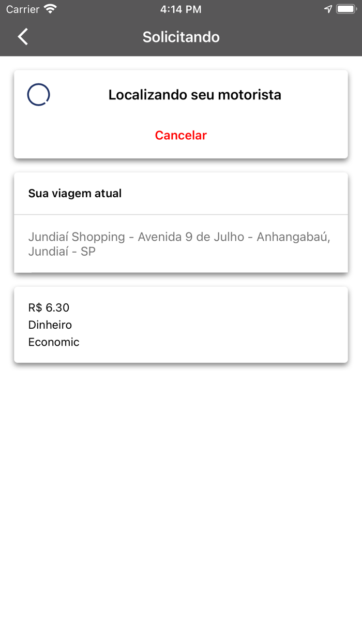Select the Dinheiro payment method text
The height and width of the screenshot is (644, 362).
click(x=50, y=325)
